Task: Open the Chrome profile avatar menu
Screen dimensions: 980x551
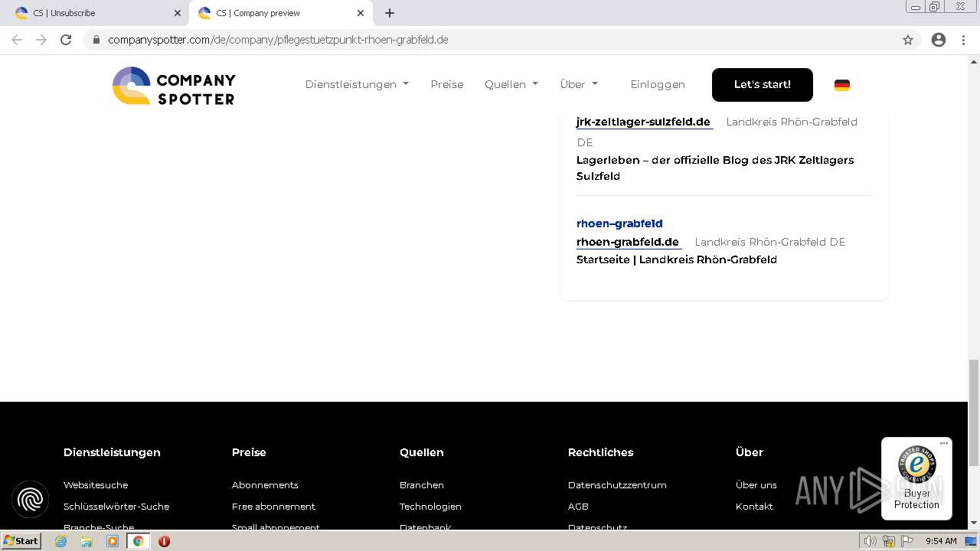Action: [x=939, y=40]
